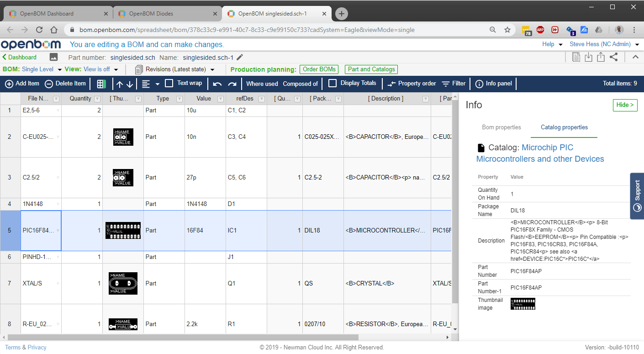Click the Part and Catalogs button
Screen dimensions: 644x354
(371, 69)
